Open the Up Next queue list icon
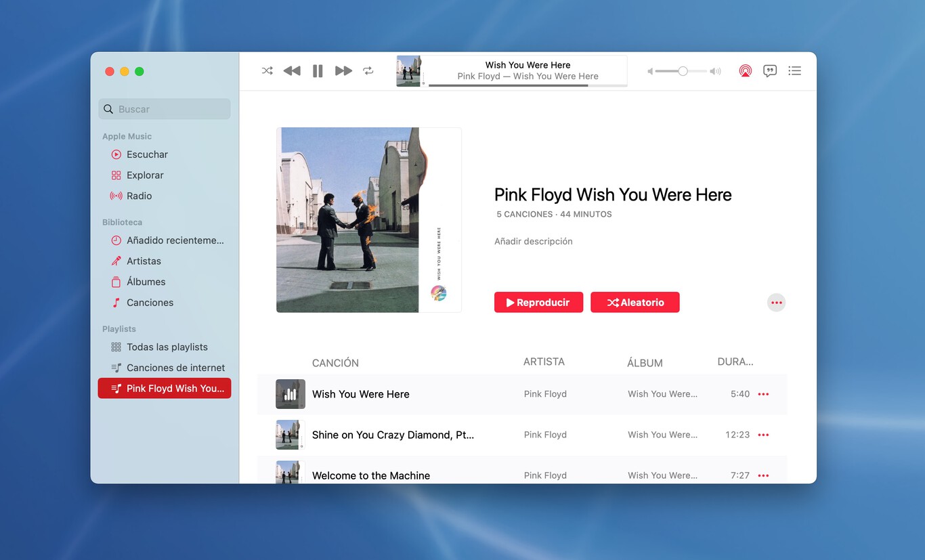 click(795, 70)
